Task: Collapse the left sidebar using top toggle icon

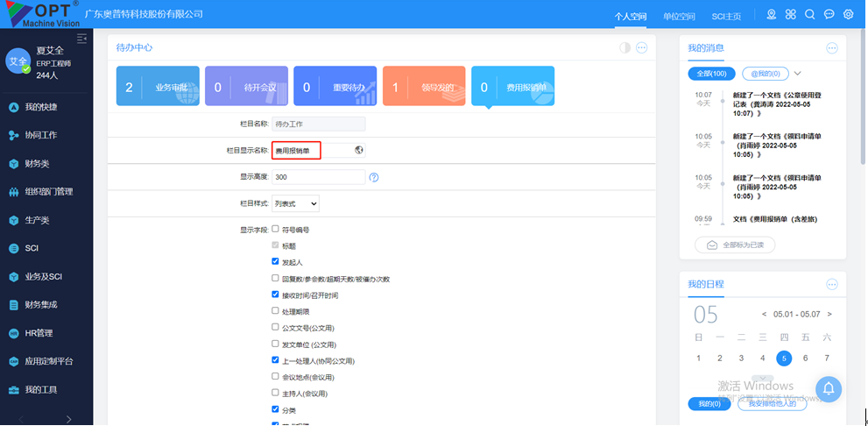Action: [82, 39]
